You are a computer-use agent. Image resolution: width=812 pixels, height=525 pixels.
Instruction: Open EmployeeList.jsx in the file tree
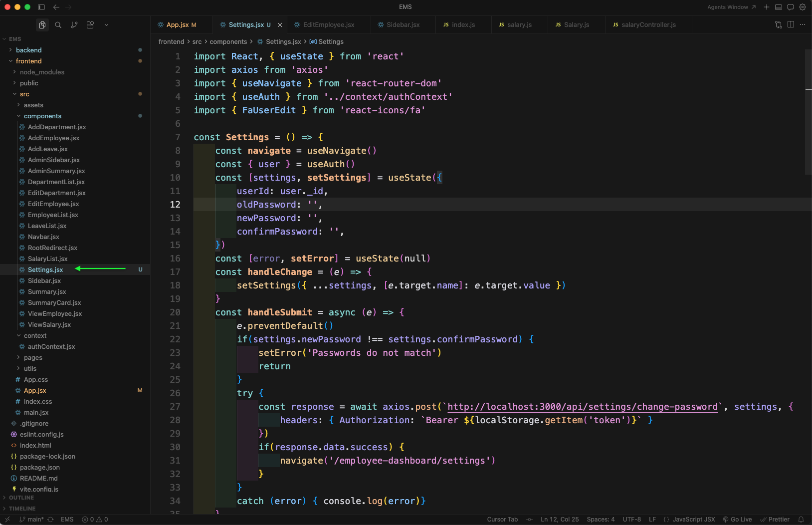(75, 215)
